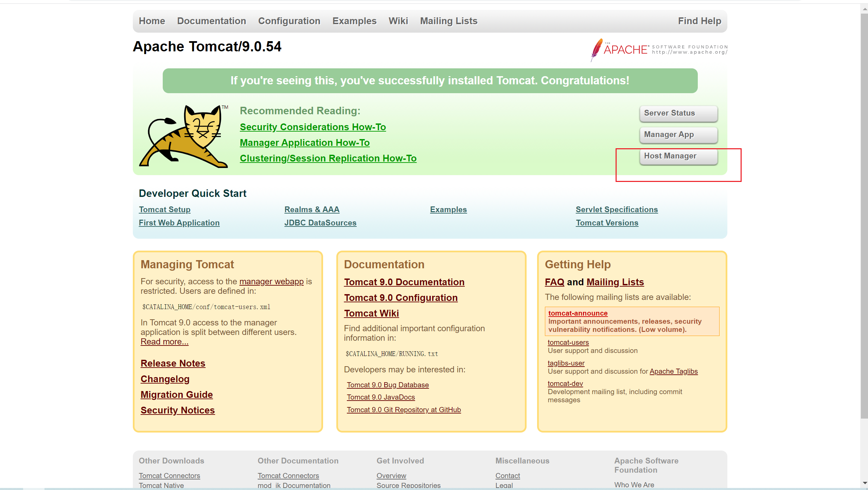
Task: Open Tomcat 9.0 Git Repository at GitHub
Action: (404, 410)
